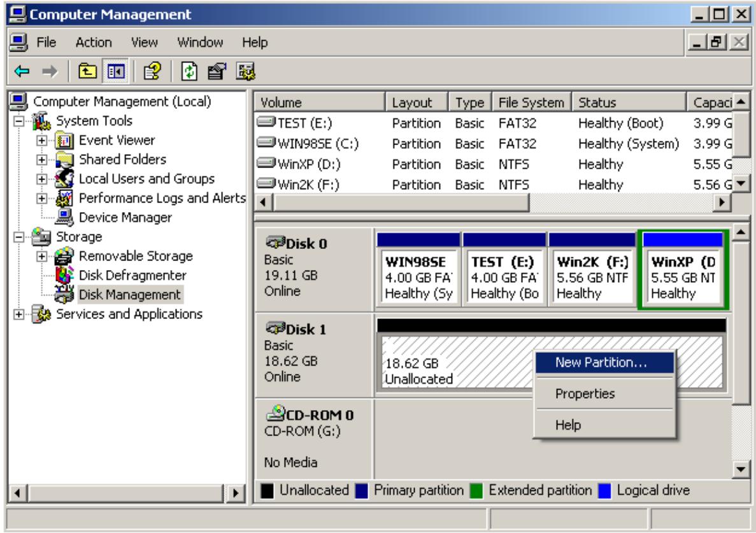Click the TEST (E:) volume drive icon
Image resolution: width=756 pixels, height=533 pixels.
click(x=266, y=122)
